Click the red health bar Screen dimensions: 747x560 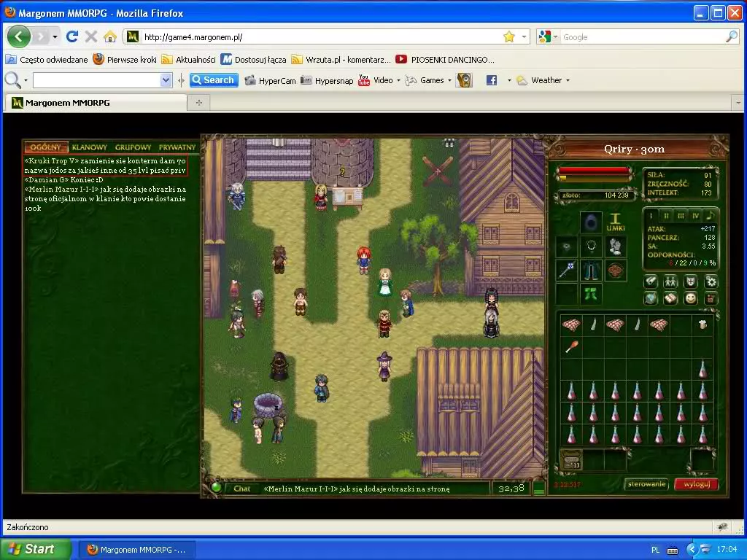(594, 171)
